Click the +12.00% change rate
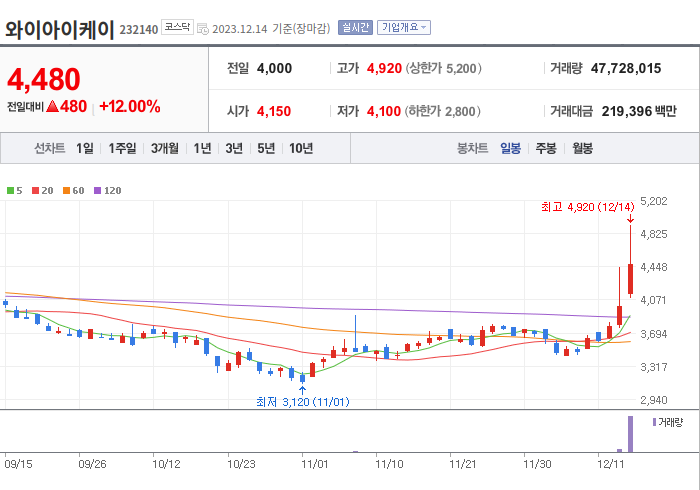Viewport: 700px width, 490px height. (x=129, y=107)
